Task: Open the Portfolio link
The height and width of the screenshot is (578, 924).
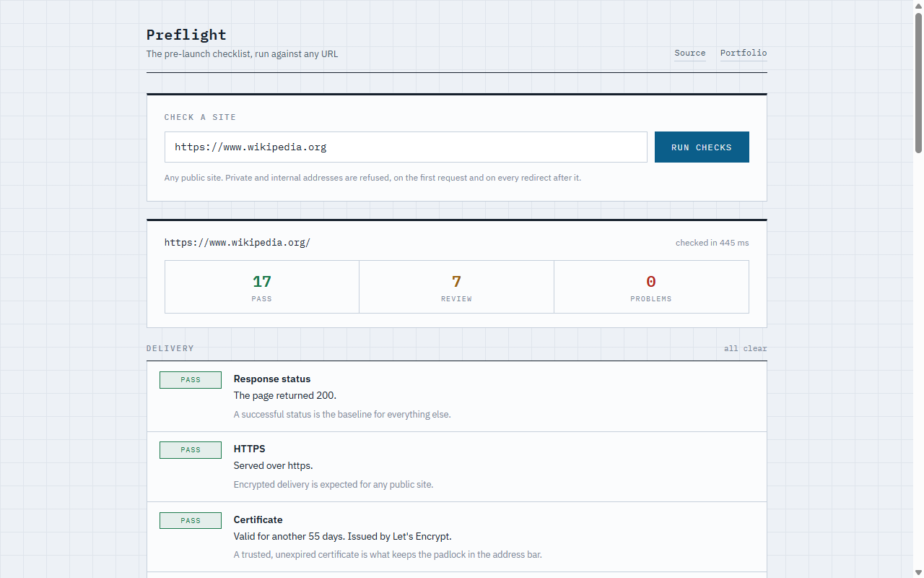Action: [x=744, y=53]
